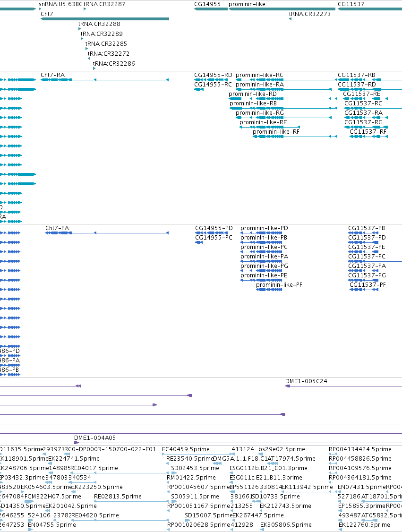The image size is (402, 532).
Task: Open CG14955-RC transcript
Action: pos(213,85)
